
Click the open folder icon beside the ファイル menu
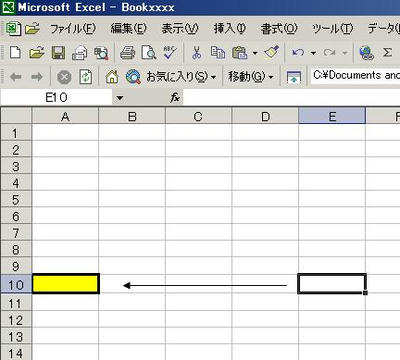pos(33,29)
